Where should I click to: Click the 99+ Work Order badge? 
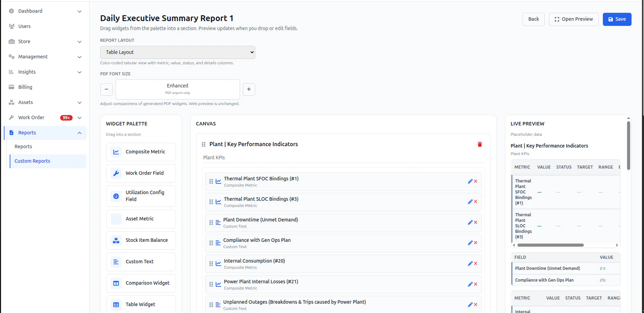point(66,118)
